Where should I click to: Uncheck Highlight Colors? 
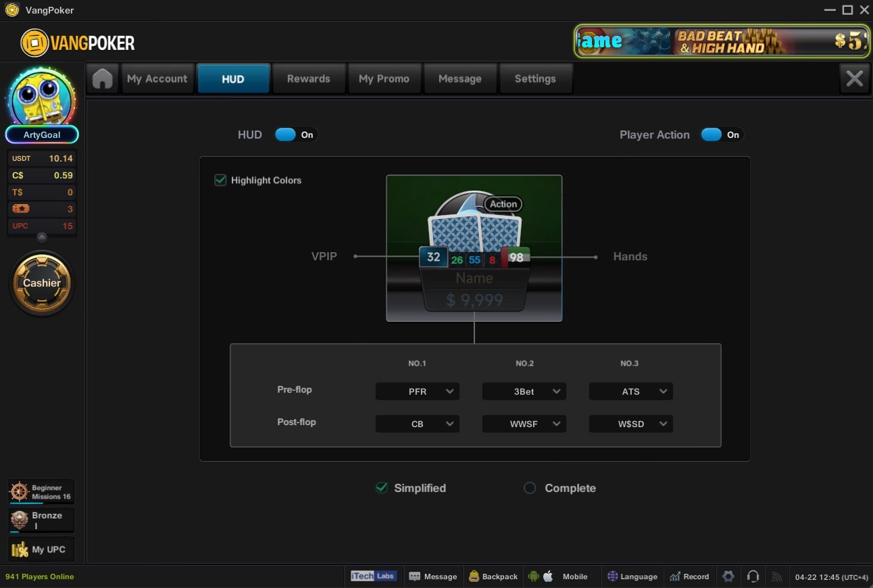(220, 180)
